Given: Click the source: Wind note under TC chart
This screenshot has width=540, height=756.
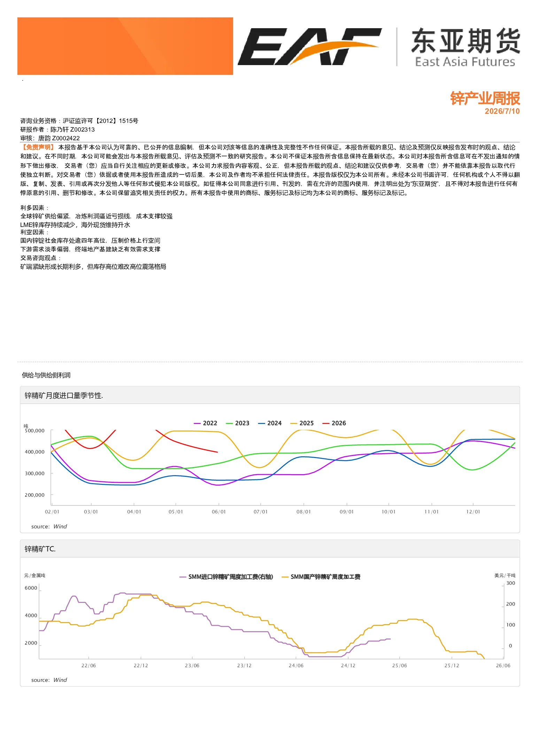Looking at the screenshot, I should coord(49,680).
